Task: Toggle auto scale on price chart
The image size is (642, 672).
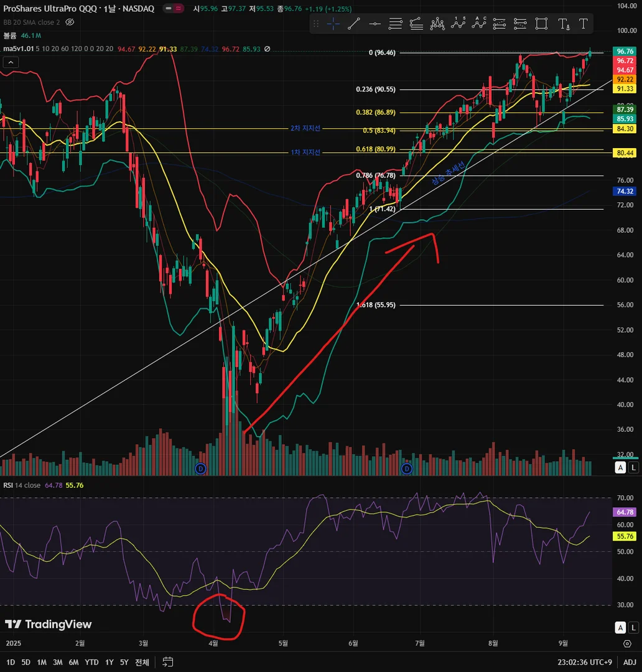Action: 620,467
